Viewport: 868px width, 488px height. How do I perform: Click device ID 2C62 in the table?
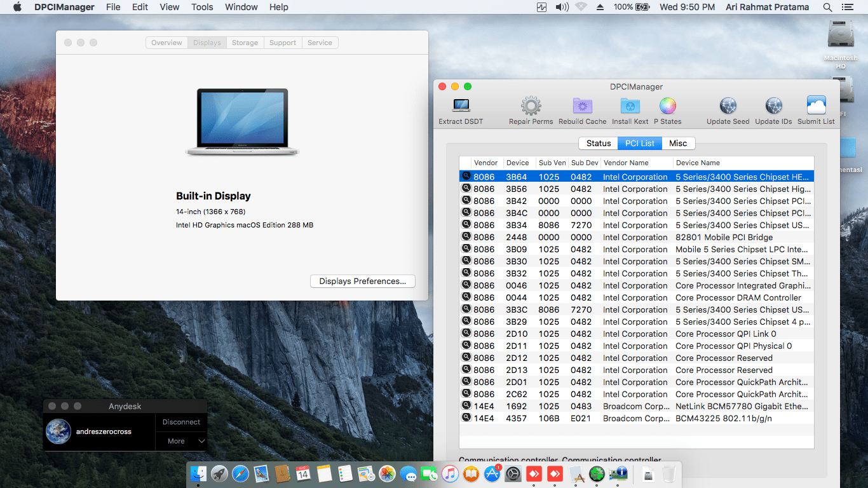516,394
